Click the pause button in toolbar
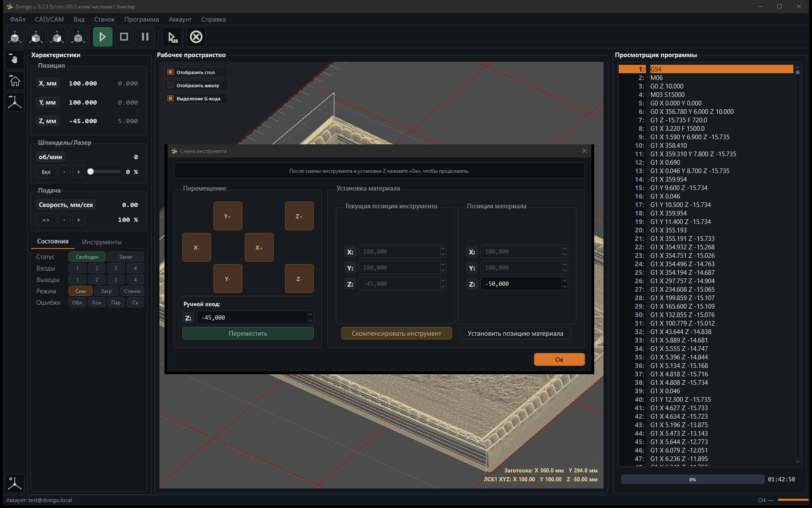Viewport: 812px width, 508px height. coord(145,37)
